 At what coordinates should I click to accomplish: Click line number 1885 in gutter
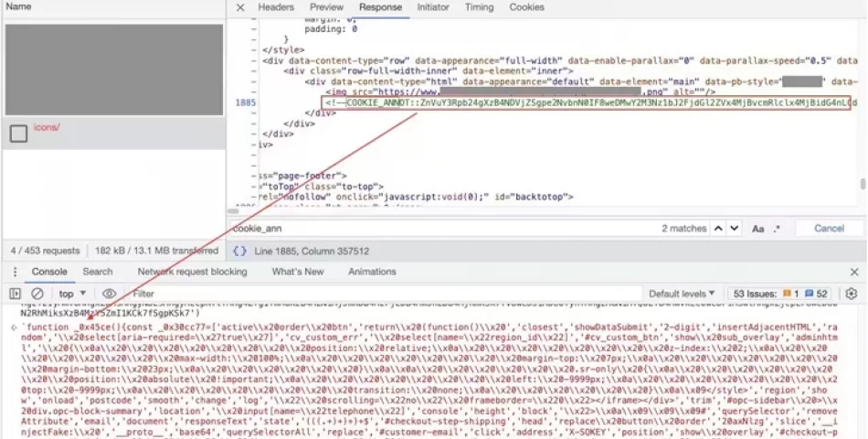click(245, 102)
